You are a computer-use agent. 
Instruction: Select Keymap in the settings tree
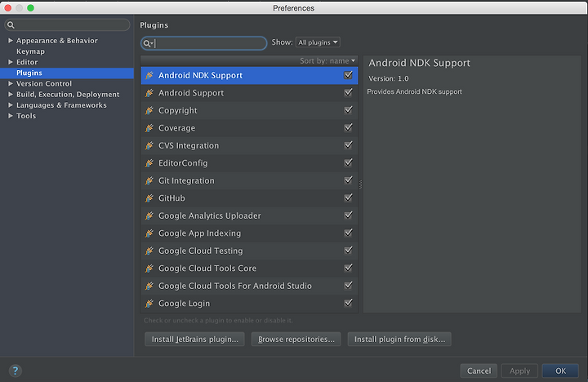pyautogui.click(x=30, y=51)
